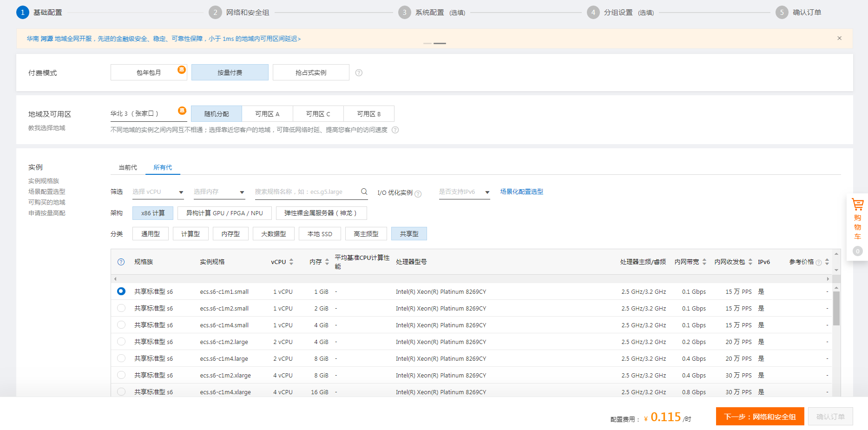Select radio for ecs.s6-c1m1.small
Image resolution: width=868 pixels, height=430 pixels.
(x=121, y=291)
